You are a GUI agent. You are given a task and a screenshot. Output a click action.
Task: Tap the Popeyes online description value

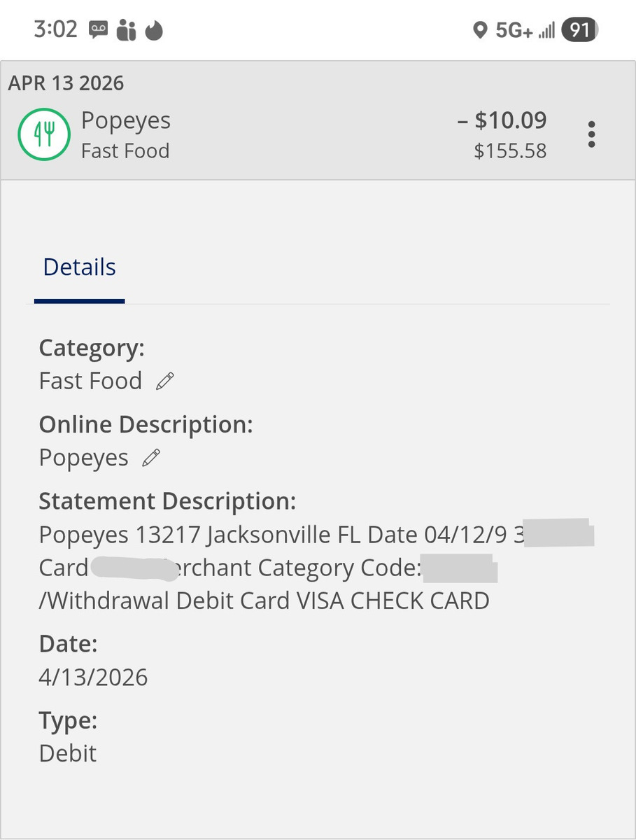pos(84,458)
